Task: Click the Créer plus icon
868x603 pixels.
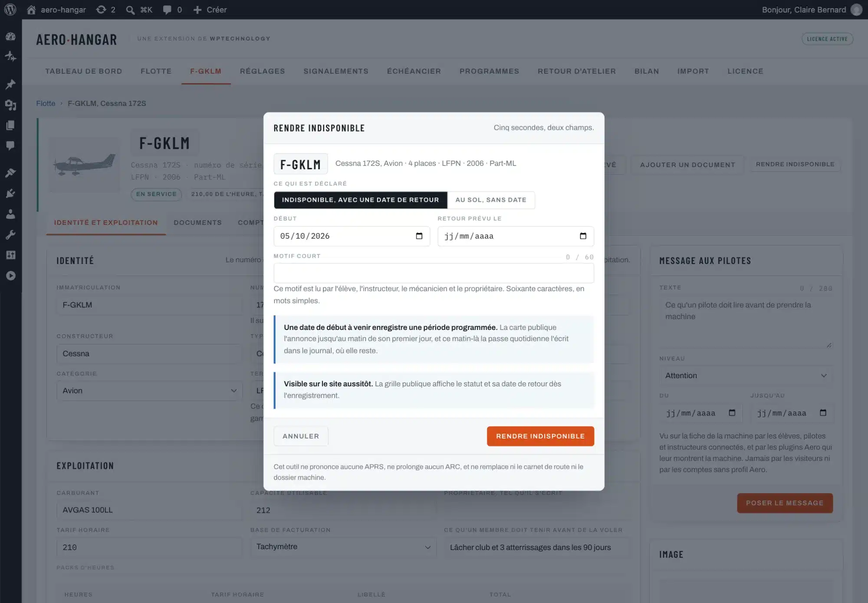Action: point(197,10)
